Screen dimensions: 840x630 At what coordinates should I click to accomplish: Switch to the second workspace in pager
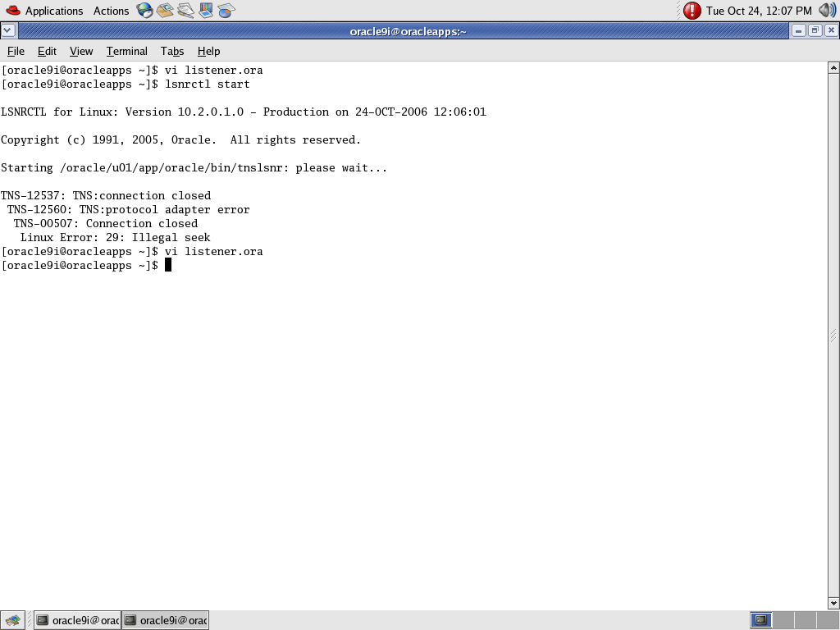point(783,620)
